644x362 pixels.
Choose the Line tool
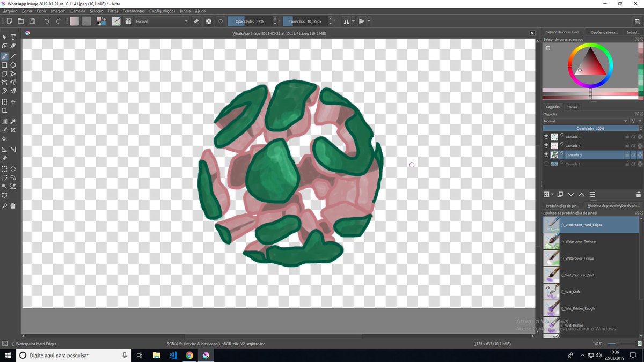(13, 56)
